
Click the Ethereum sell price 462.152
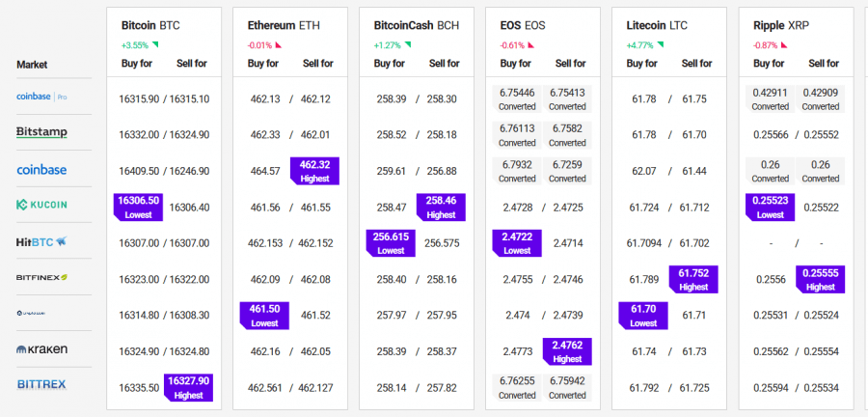[315, 243]
